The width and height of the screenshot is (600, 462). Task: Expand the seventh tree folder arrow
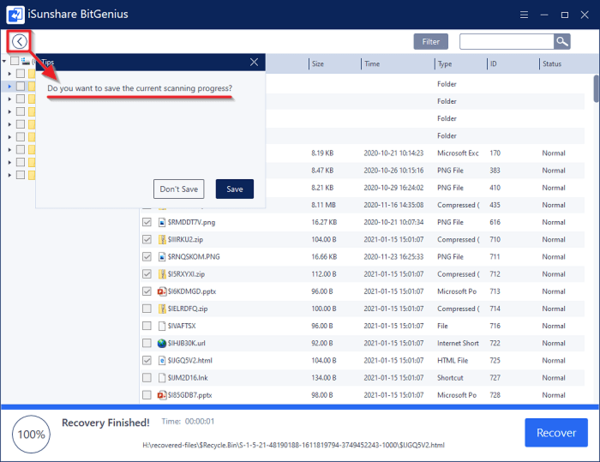(10, 150)
